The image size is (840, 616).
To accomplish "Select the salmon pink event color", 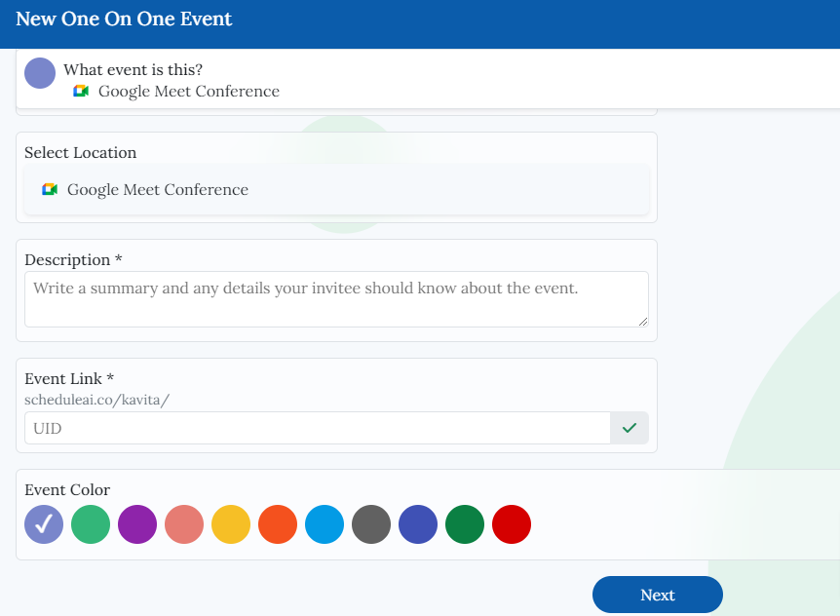I will click(x=184, y=524).
